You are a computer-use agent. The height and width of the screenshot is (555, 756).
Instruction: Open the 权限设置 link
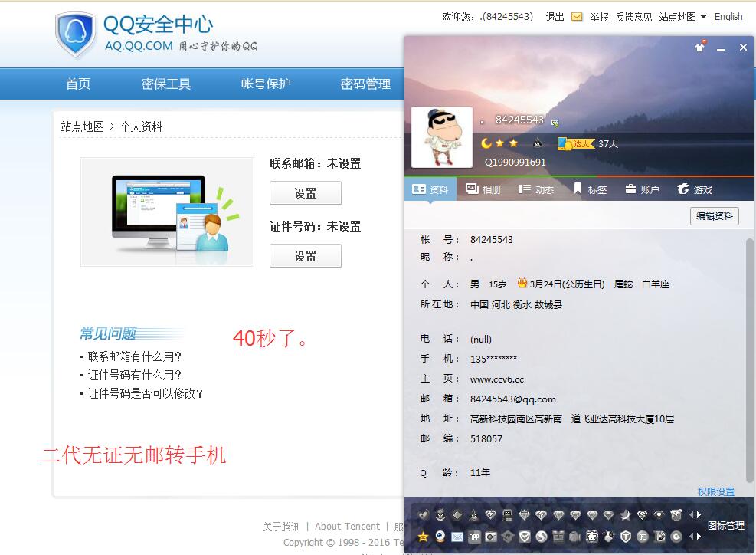point(716,491)
